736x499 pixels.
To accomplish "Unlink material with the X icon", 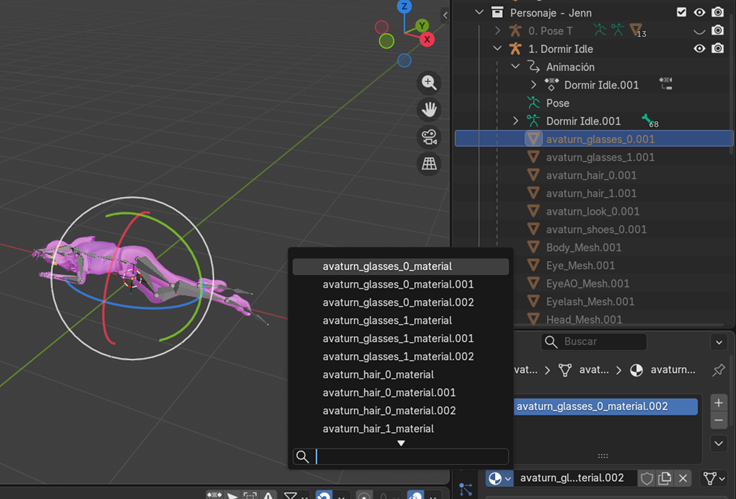I will [x=683, y=479].
